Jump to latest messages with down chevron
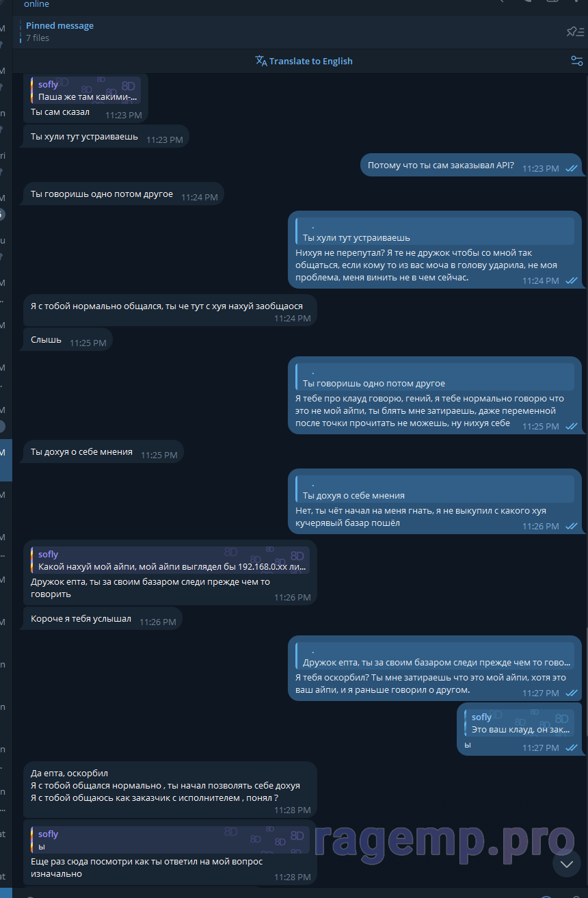588x898 pixels. pos(567,864)
